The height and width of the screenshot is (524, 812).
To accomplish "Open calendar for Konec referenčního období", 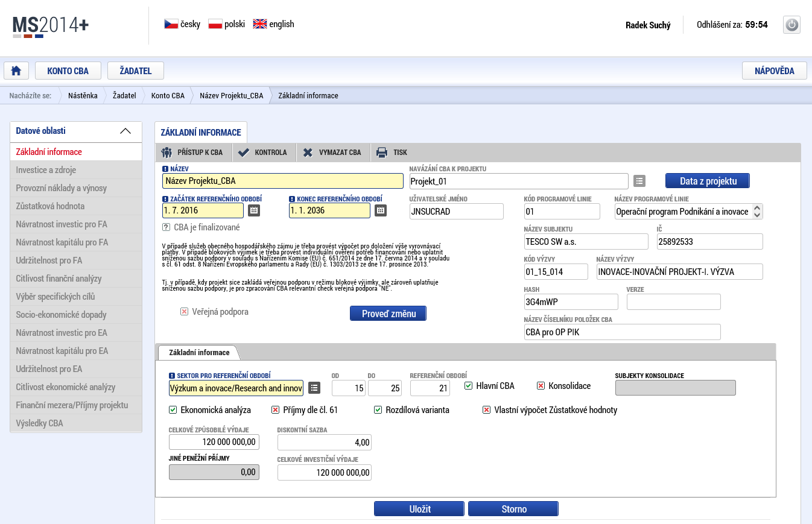I will click(380, 210).
